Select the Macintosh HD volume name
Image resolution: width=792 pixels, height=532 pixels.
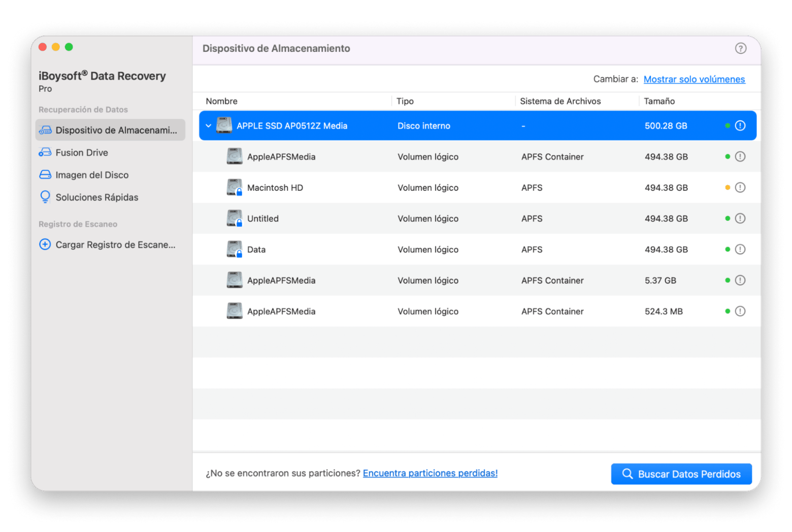pyautogui.click(x=275, y=187)
